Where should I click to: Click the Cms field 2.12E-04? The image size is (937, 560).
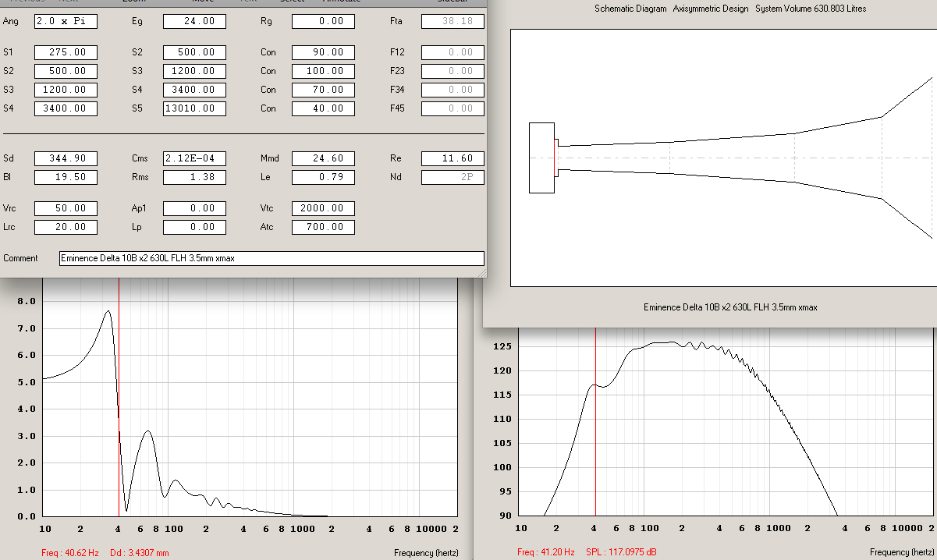(195, 158)
